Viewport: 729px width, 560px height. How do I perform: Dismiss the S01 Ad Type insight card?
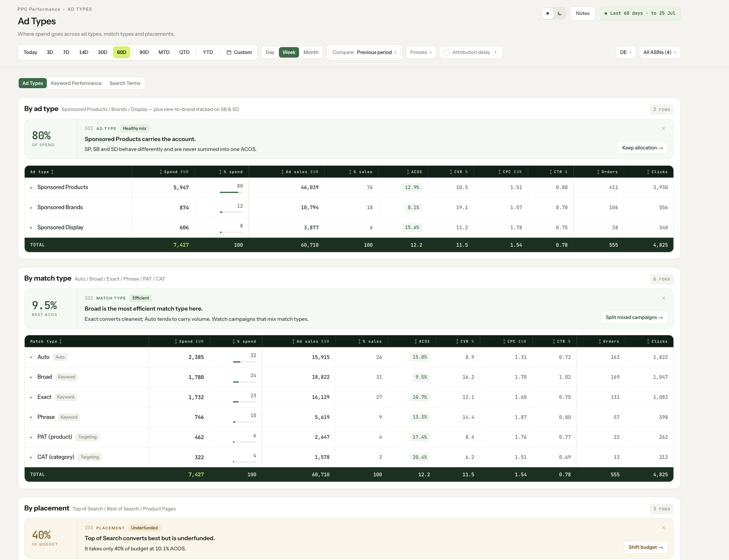tap(663, 128)
